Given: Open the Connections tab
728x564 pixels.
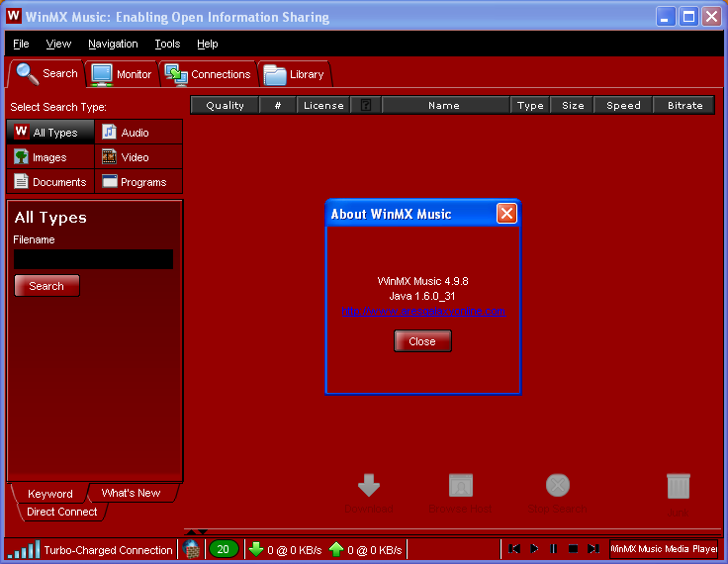Looking at the screenshot, I should point(208,74).
